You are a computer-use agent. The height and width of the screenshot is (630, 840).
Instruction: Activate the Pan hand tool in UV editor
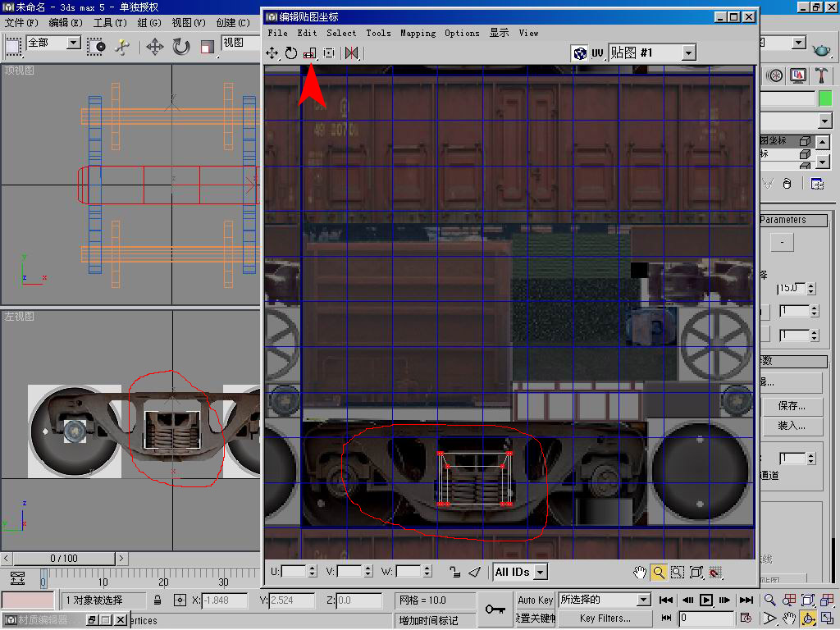(640, 572)
